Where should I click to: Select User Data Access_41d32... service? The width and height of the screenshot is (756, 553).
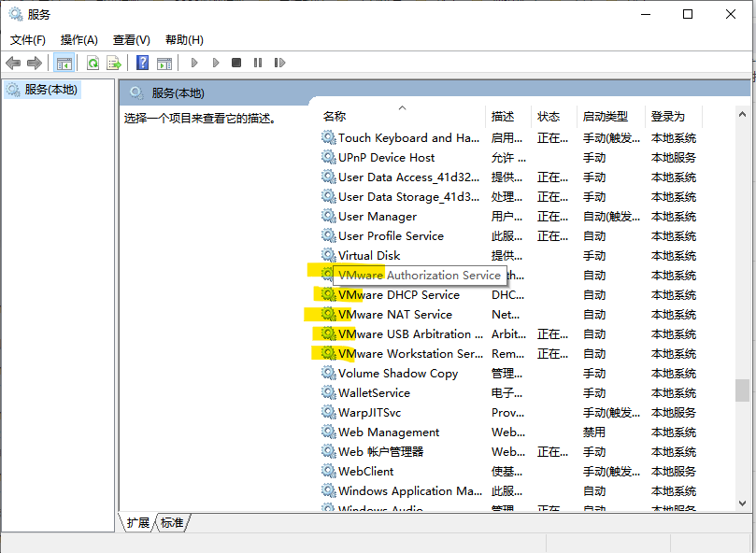click(408, 177)
